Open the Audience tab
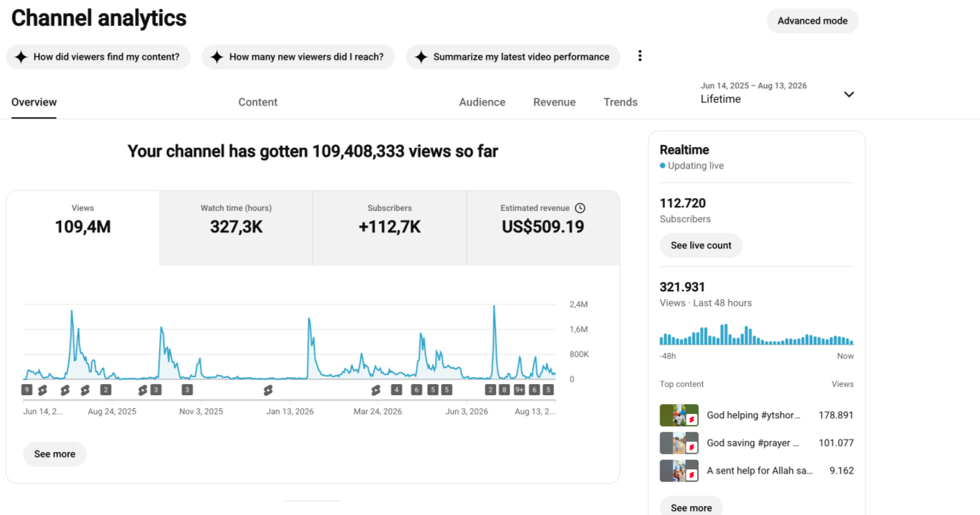The height and width of the screenshot is (515, 980). coord(482,102)
